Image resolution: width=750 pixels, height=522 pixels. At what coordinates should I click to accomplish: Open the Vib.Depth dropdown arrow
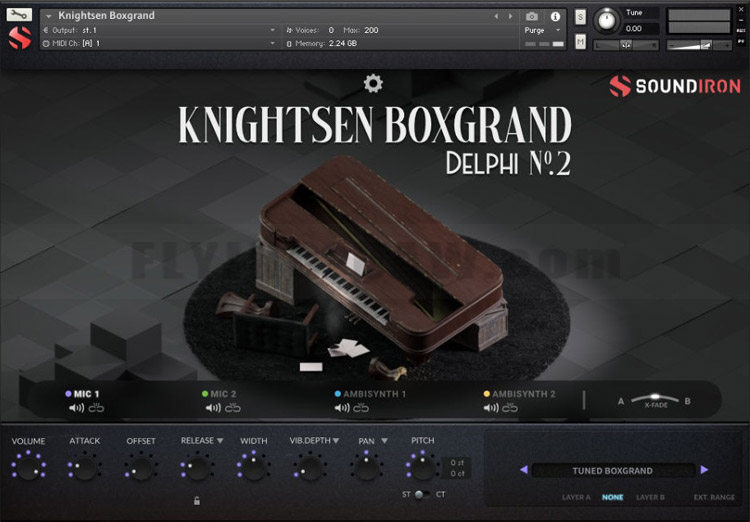tap(336, 440)
